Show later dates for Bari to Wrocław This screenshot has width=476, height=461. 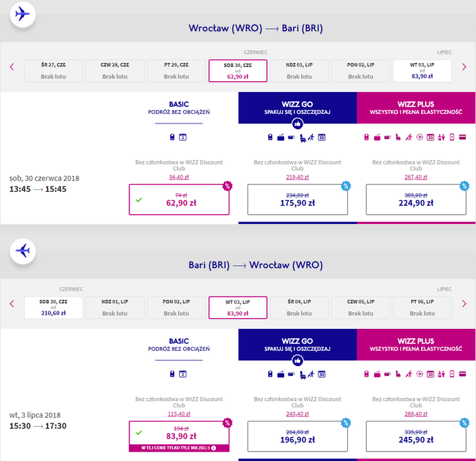click(464, 303)
